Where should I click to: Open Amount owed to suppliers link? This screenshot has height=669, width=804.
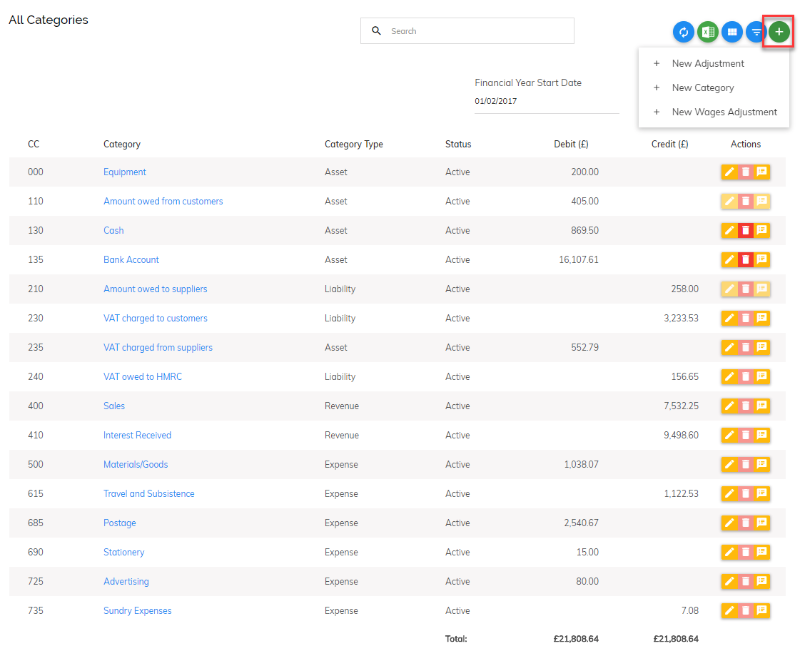(x=155, y=289)
